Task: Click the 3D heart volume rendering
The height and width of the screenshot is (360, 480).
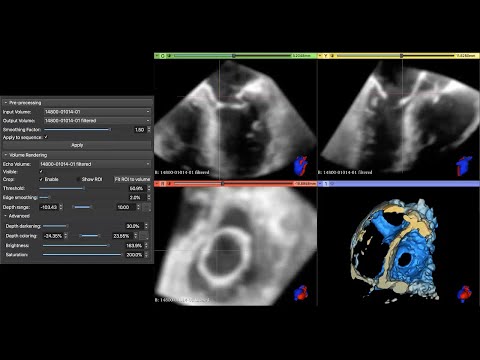Action: pos(395,250)
